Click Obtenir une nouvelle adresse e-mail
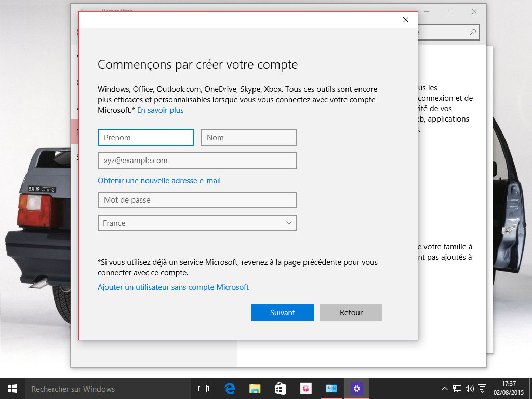 point(159,181)
